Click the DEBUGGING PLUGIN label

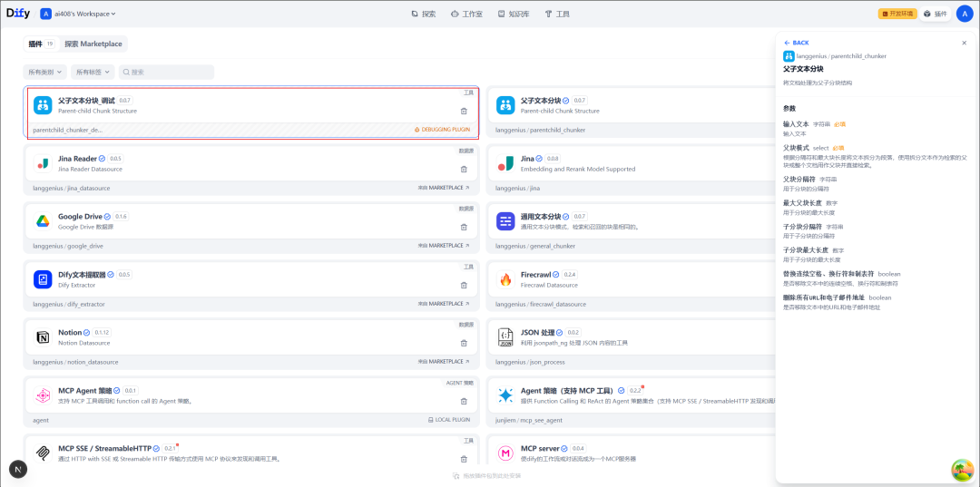coord(441,130)
